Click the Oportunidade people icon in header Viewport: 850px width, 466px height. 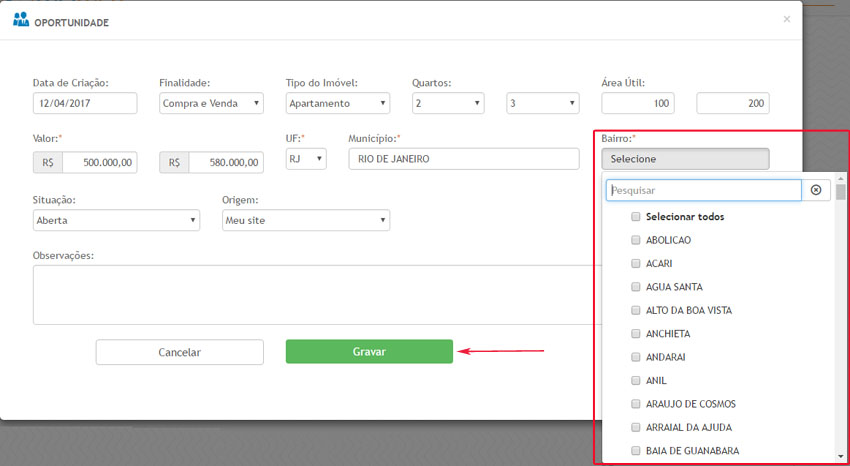pyautogui.click(x=21, y=20)
